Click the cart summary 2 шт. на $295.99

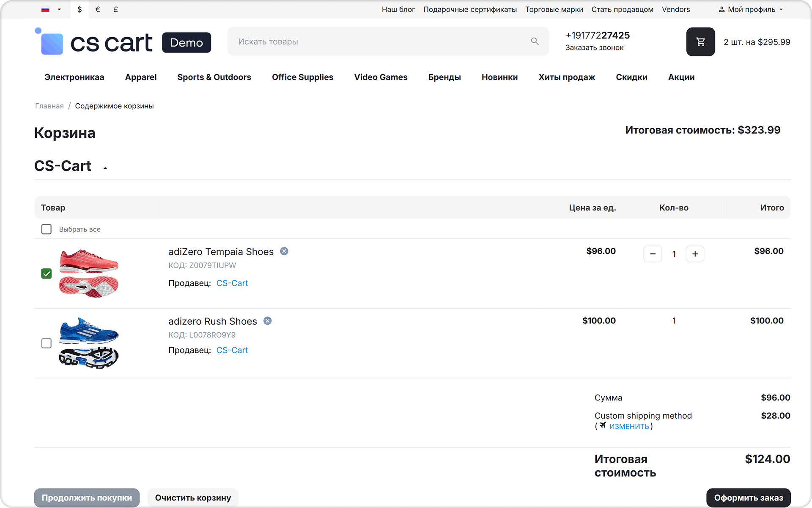pyautogui.click(x=757, y=42)
